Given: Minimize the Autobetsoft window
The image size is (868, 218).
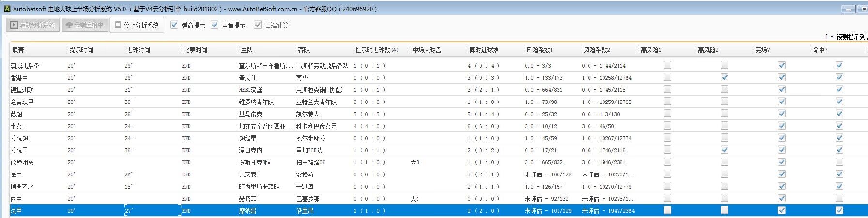Looking at the screenshot, I should pos(848,9).
